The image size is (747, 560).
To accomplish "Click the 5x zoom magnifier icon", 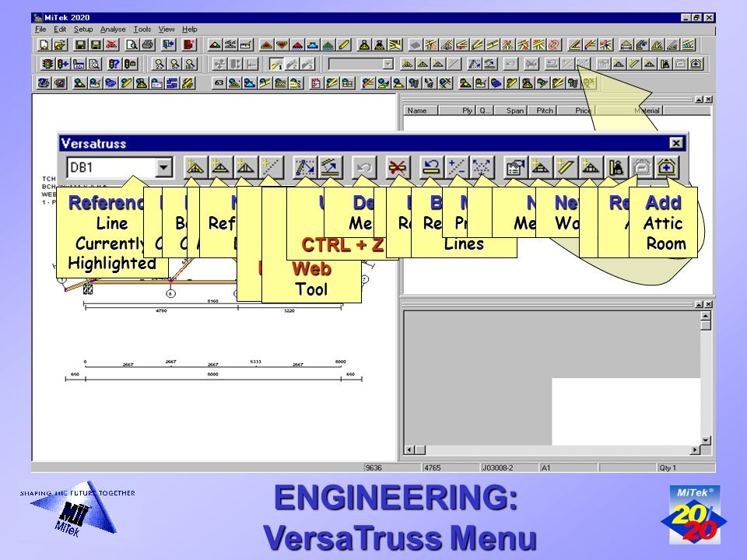I will click(175, 64).
